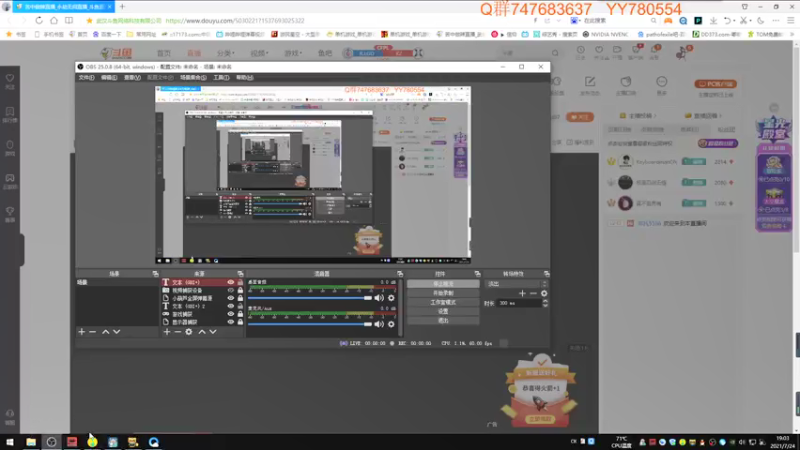Go to Douyu 首页 link
This screenshot has width=800, height=450.
[x=164, y=53]
